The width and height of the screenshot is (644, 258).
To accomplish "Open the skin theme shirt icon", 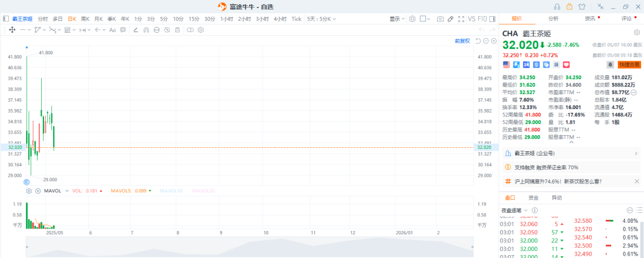I will 581,6.
